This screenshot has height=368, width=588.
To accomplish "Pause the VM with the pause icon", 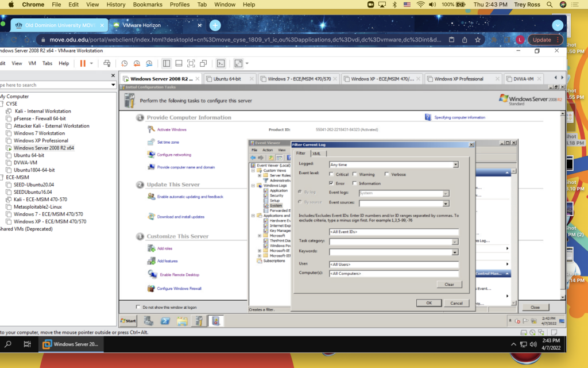I will [83, 63].
